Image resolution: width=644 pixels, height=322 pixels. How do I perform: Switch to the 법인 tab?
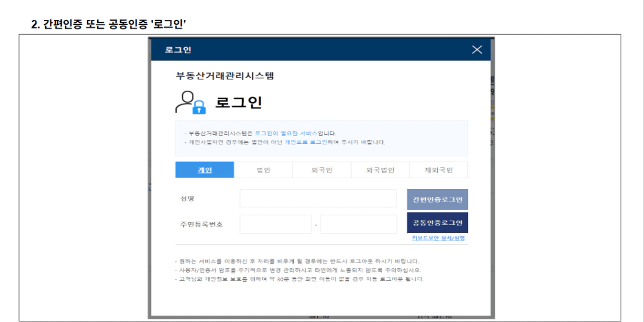click(263, 170)
